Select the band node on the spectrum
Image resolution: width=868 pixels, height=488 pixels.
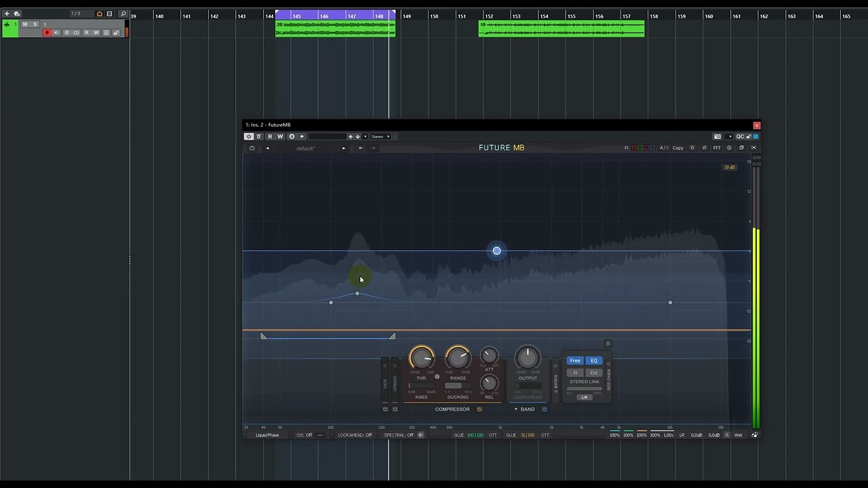(496, 251)
